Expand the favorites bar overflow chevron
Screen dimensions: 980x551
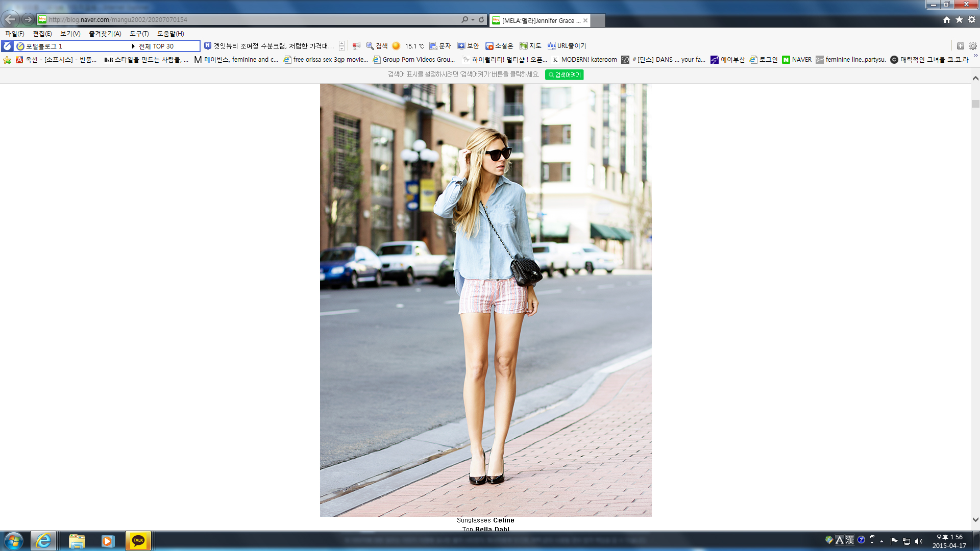click(x=975, y=56)
